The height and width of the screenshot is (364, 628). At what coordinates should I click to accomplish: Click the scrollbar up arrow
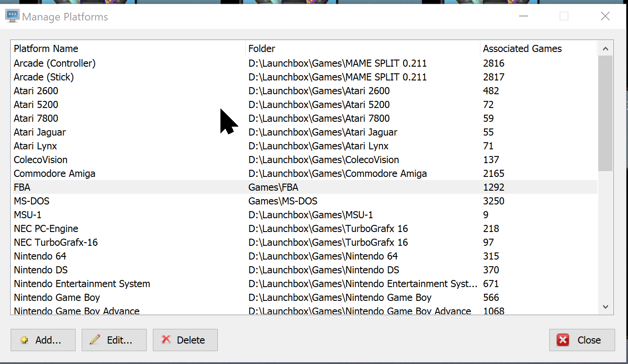coord(605,49)
